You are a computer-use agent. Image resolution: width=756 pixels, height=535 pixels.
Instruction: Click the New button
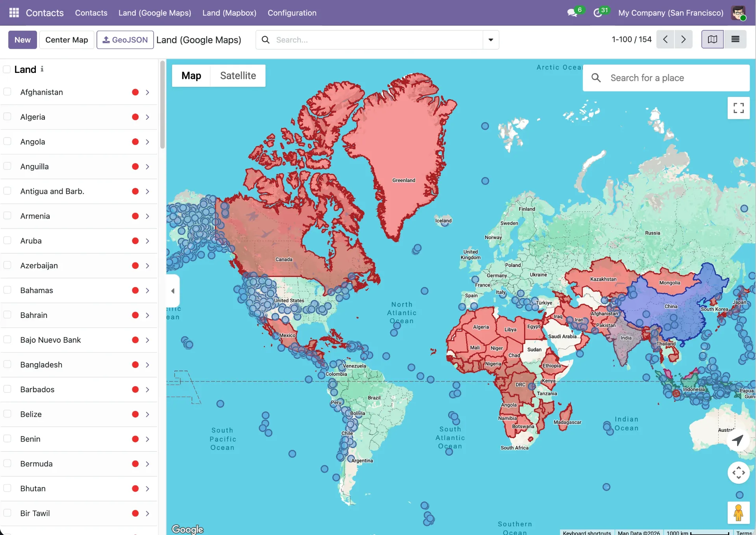pos(22,40)
